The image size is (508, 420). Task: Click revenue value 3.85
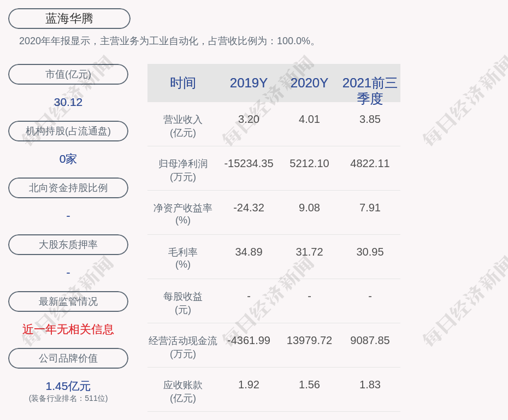[370, 119]
